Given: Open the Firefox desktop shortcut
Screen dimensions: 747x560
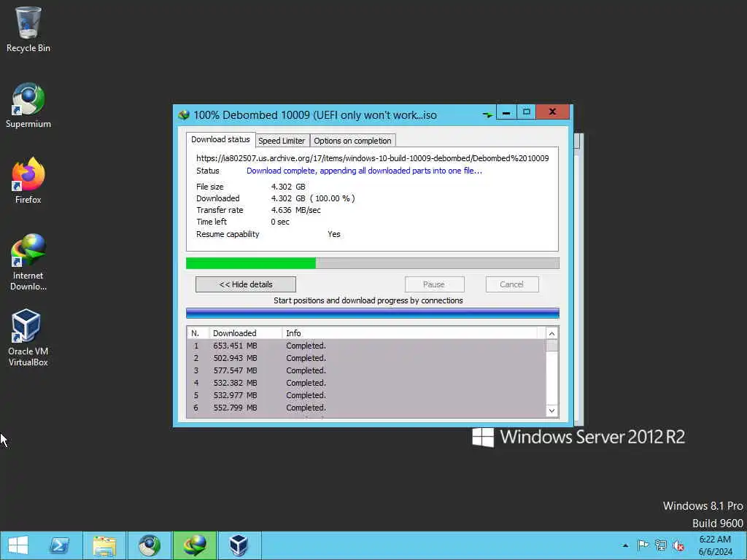Looking at the screenshot, I should [28, 181].
